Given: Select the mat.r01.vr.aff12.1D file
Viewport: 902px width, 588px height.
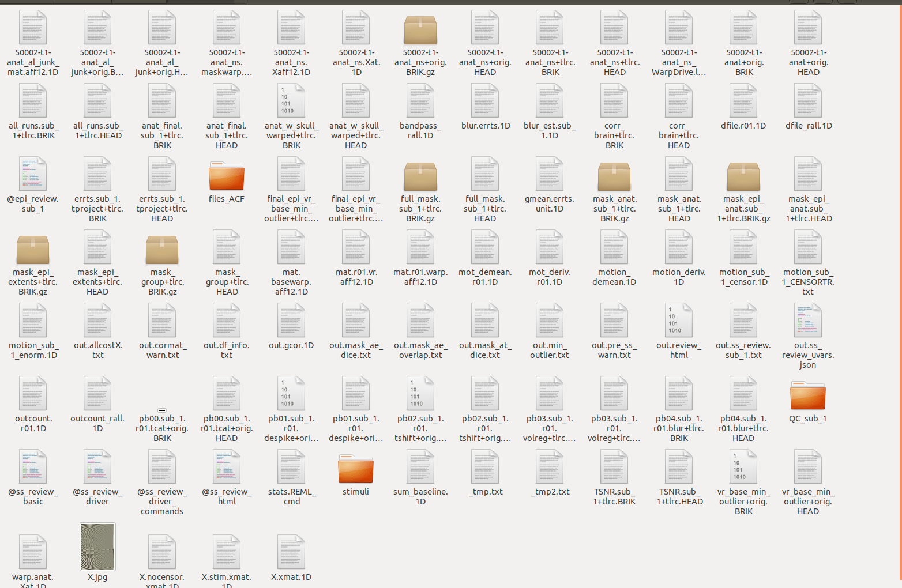Looking at the screenshot, I should 356,247.
